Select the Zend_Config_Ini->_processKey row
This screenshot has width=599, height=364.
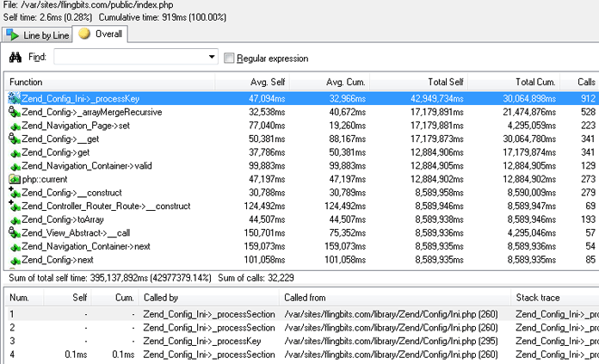pyautogui.click(x=302, y=99)
